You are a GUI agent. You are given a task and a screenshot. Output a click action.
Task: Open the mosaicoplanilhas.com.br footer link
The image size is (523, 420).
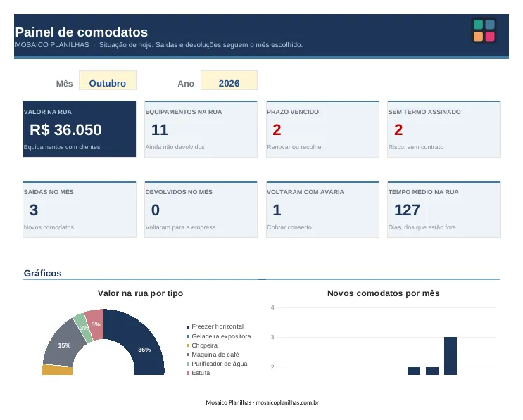pos(287,402)
